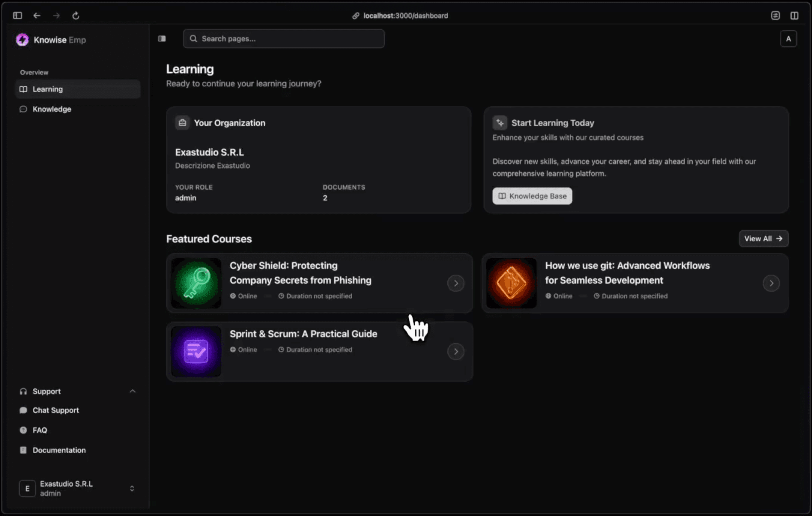Open the settings sliders icon top-right

point(776,16)
